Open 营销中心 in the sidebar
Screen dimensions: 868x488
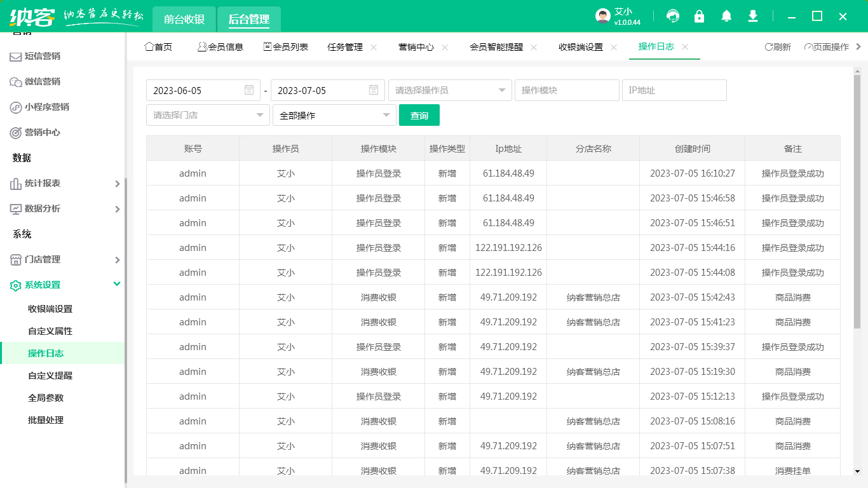pyautogui.click(x=42, y=132)
